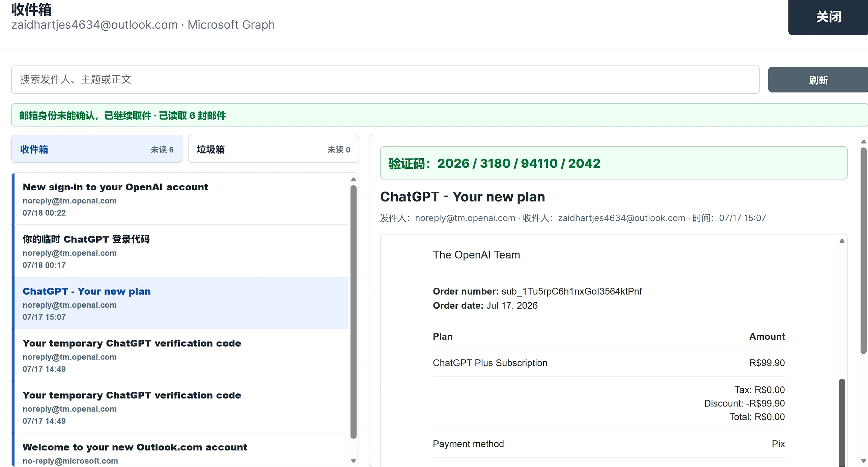Click the 未读 0 junk unread count
Viewport: 868px width, 467px height.
339,149
